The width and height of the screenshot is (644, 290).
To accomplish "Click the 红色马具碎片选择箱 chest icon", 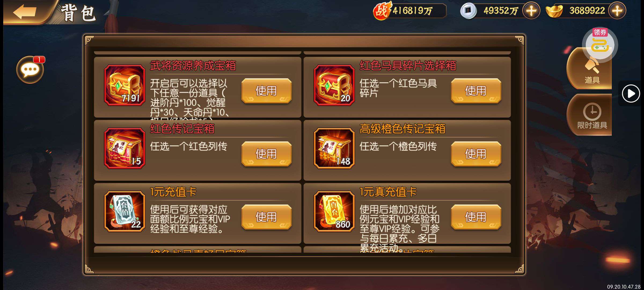I will click(x=334, y=85).
